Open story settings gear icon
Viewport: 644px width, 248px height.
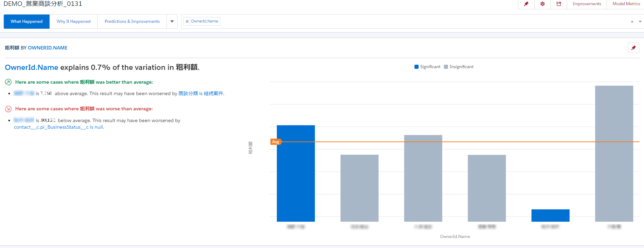(543, 4)
